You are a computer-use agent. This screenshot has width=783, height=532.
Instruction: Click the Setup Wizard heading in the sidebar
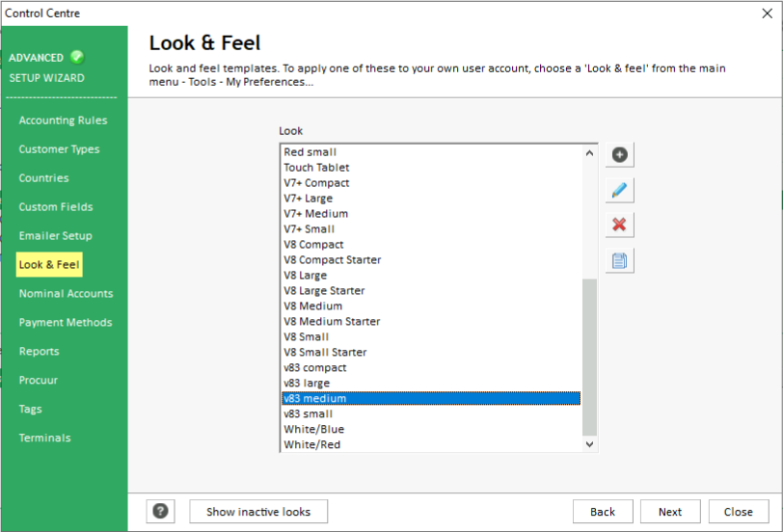coord(46,78)
